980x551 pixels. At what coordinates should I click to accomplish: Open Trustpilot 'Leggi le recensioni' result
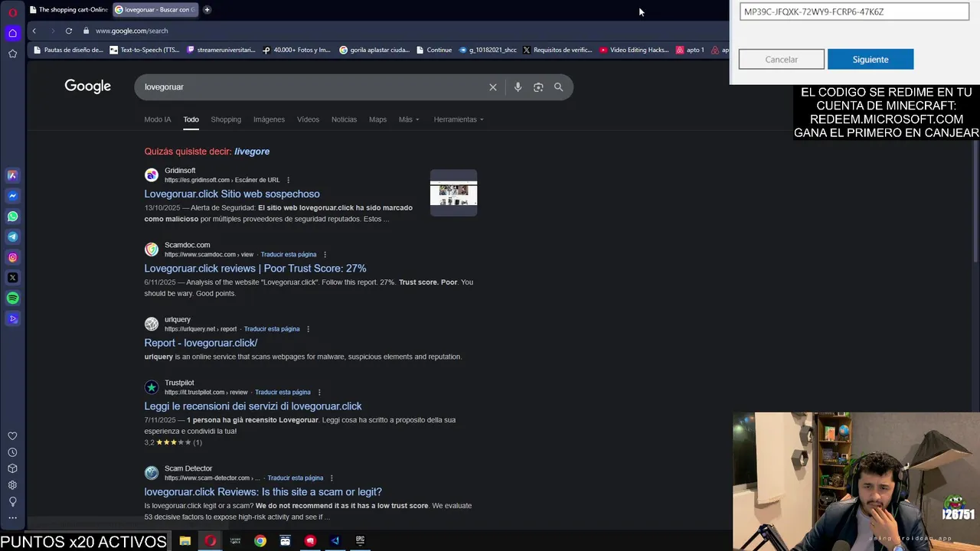click(x=253, y=406)
